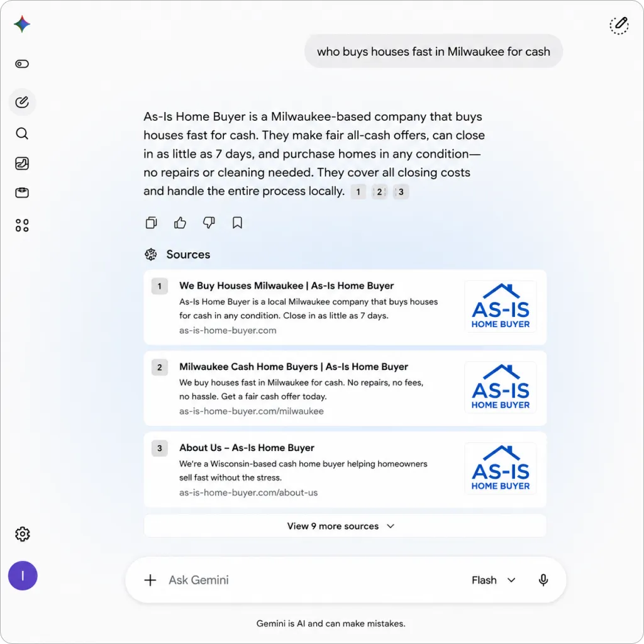Click inline citation chip 2
This screenshot has height=644, width=644.
[x=379, y=192]
